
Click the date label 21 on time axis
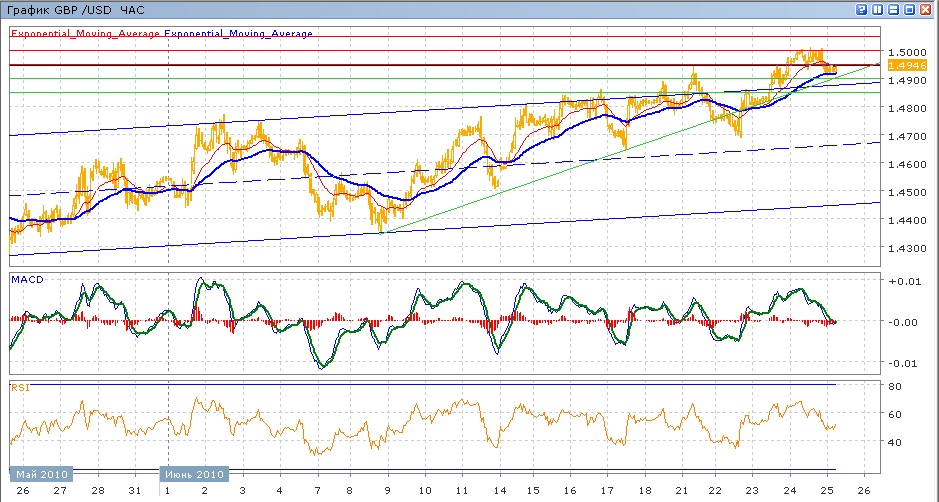[x=683, y=490]
